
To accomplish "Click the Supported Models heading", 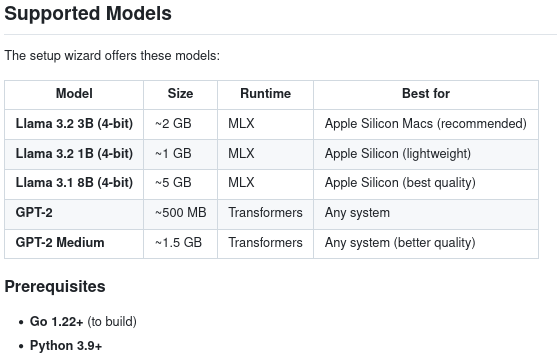I will pyautogui.click(x=88, y=14).
